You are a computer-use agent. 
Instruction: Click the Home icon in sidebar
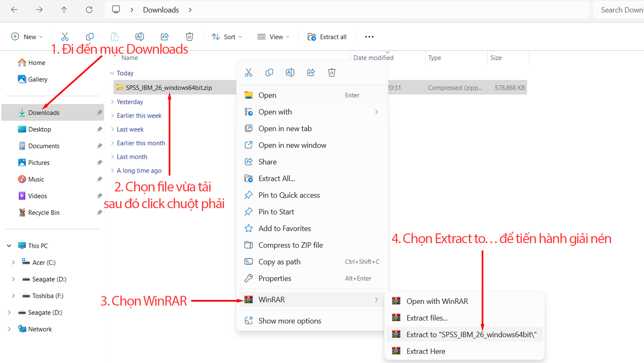[22, 62]
